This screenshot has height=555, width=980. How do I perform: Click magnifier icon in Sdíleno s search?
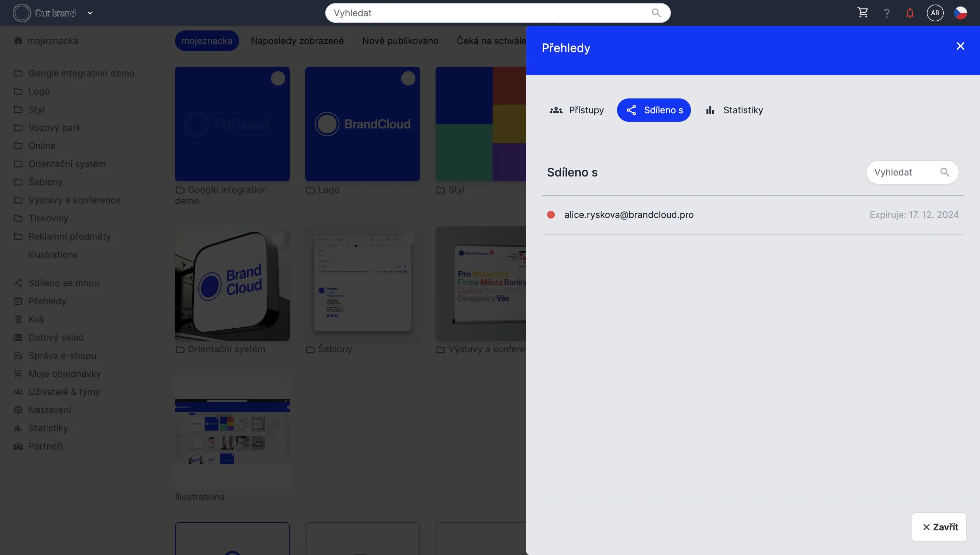coord(945,172)
